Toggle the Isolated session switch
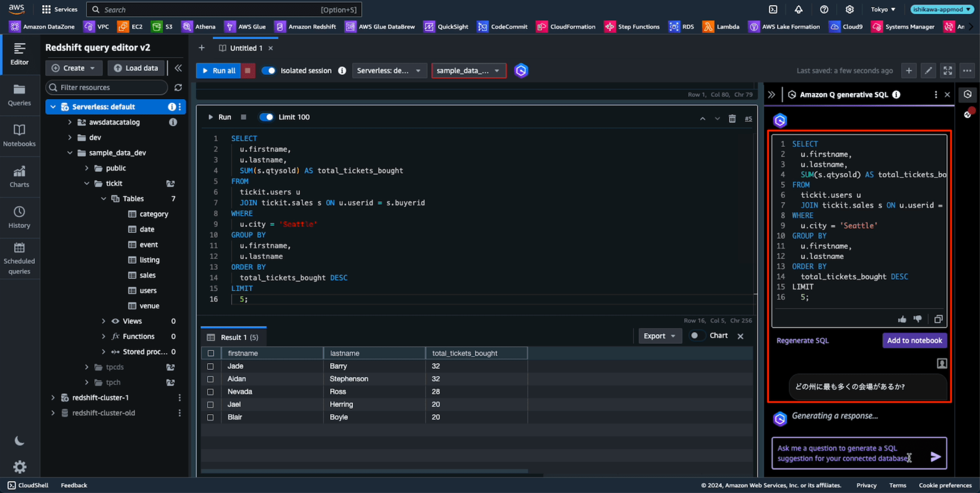This screenshot has height=493, width=980. (269, 70)
